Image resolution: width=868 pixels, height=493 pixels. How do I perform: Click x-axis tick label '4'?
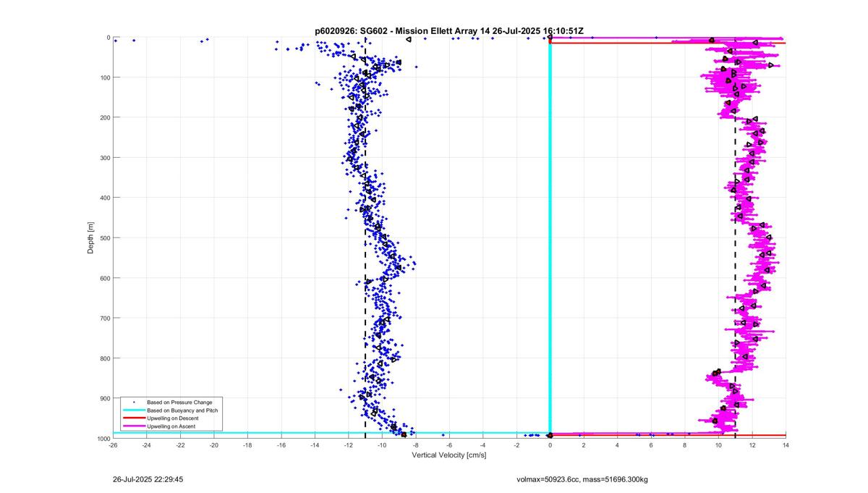(618, 445)
